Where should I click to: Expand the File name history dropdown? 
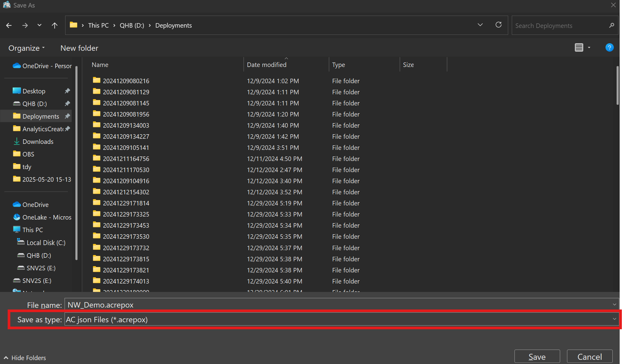pyautogui.click(x=614, y=305)
